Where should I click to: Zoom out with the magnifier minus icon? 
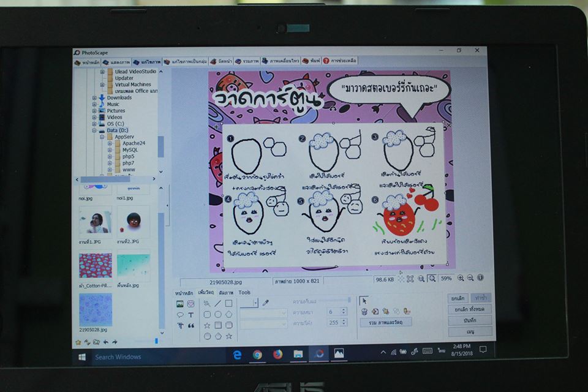pyautogui.click(x=470, y=278)
